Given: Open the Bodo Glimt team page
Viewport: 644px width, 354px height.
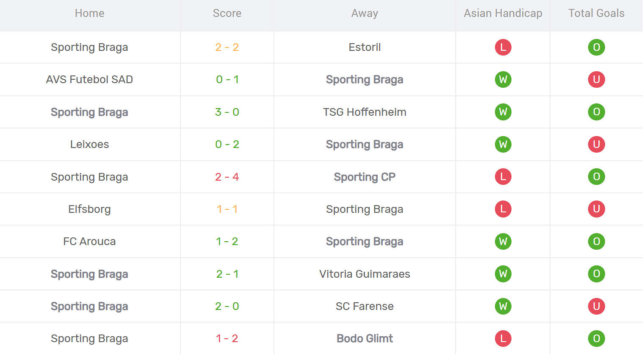Looking at the screenshot, I should tap(365, 338).
